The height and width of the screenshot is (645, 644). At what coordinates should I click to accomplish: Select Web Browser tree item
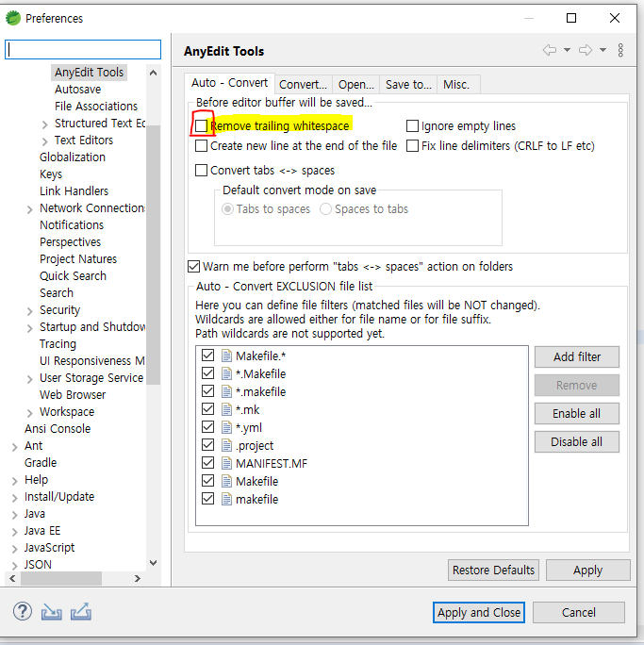pyautogui.click(x=73, y=395)
